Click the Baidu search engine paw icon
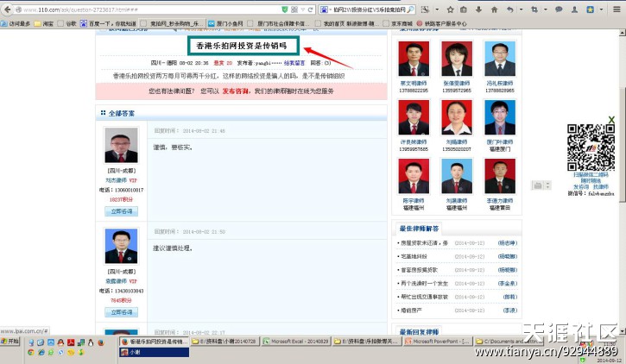The image size is (626, 364). pos(324,9)
